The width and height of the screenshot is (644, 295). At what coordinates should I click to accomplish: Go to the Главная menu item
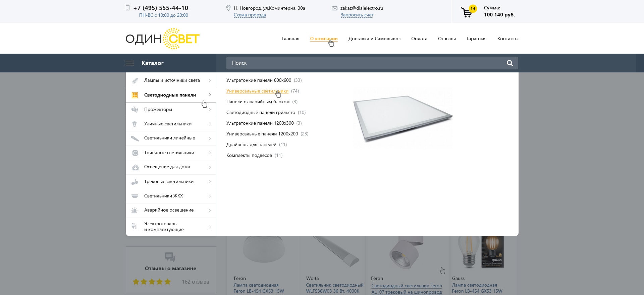(290, 39)
